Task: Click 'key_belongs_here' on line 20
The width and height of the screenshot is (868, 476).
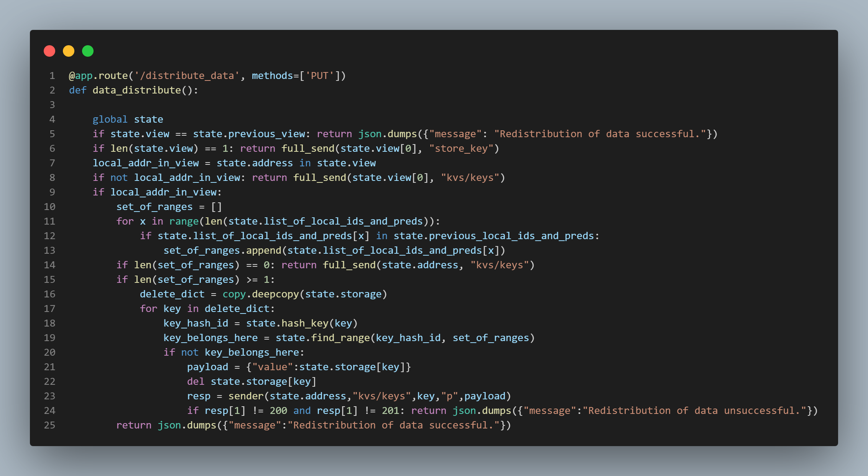Action: (x=252, y=352)
